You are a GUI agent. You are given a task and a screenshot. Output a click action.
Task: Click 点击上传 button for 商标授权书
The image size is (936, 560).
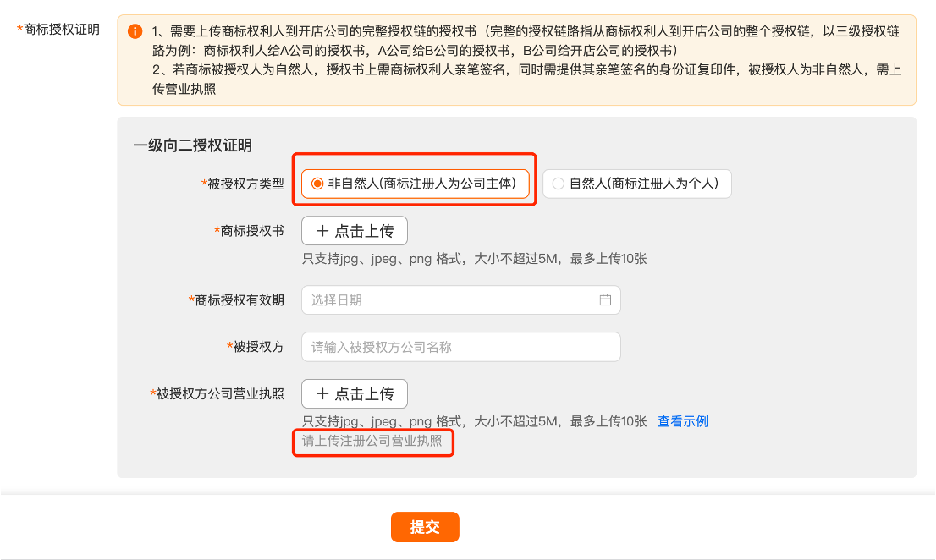point(354,231)
